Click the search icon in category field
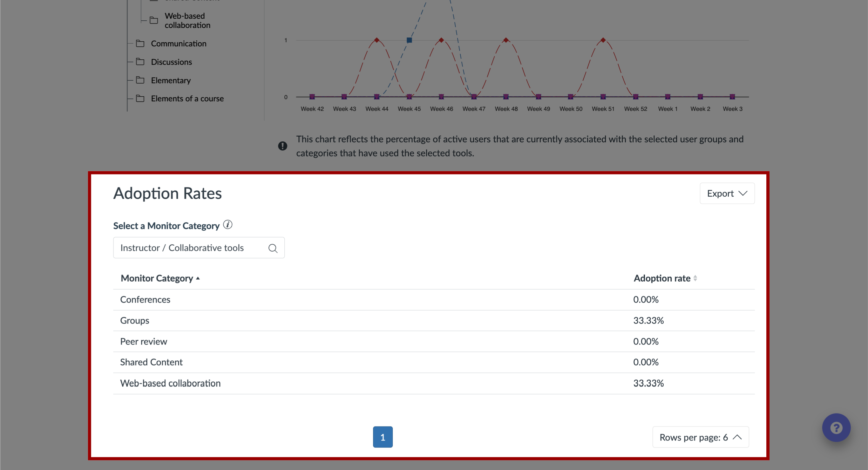Viewport: 868px width, 470px height. pos(272,248)
